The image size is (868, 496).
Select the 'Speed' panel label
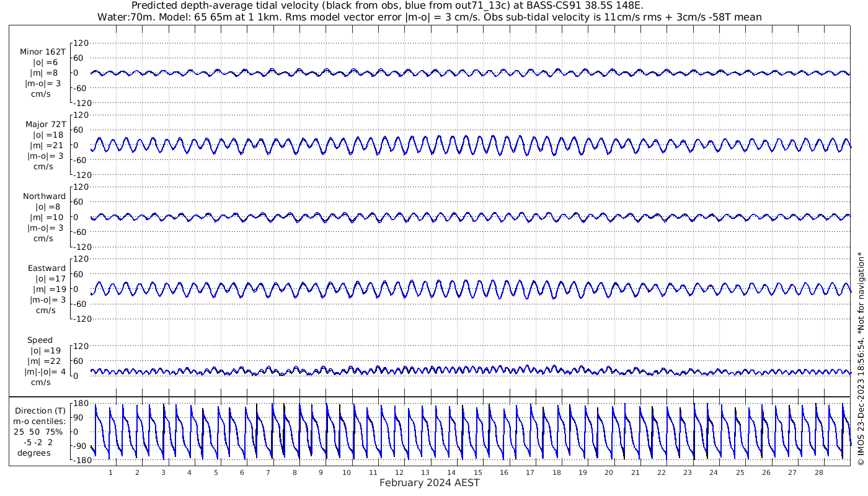tap(40, 340)
